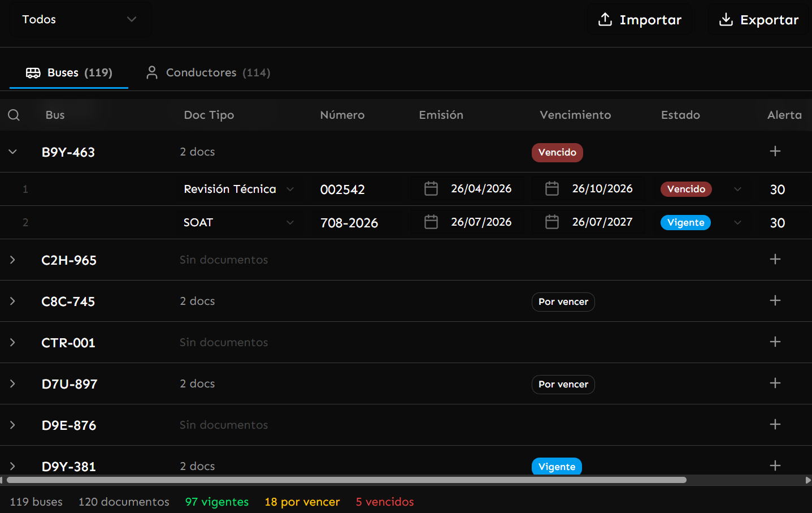Open calendar for emission date 26/04/2026
812x513 pixels.
[x=431, y=188]
